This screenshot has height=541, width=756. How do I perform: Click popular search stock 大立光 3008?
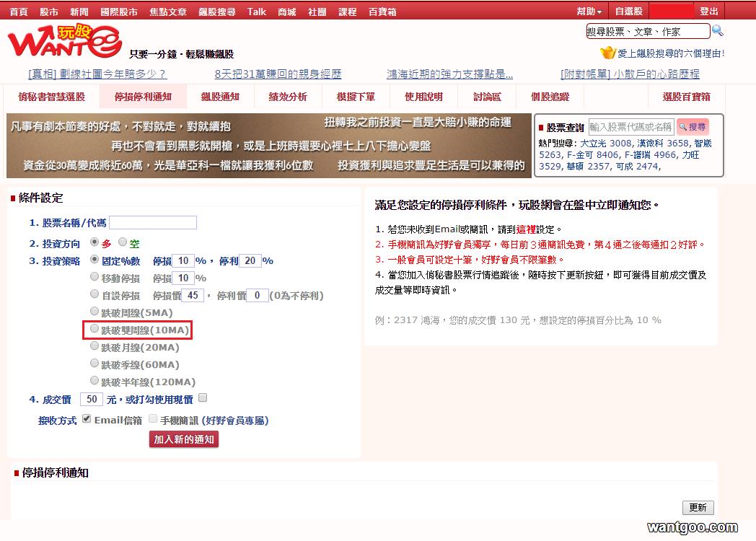pos(605,144)
